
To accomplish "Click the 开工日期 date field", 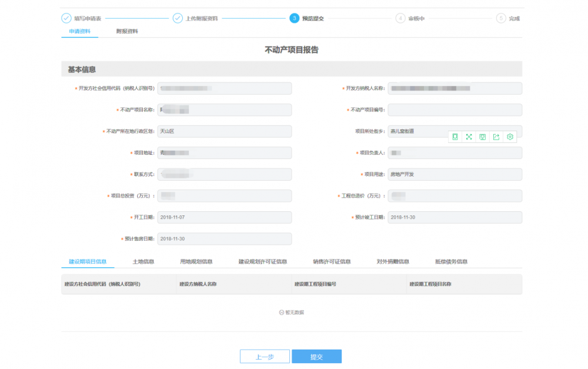I will pyautogui.click(x=224, y=217).
